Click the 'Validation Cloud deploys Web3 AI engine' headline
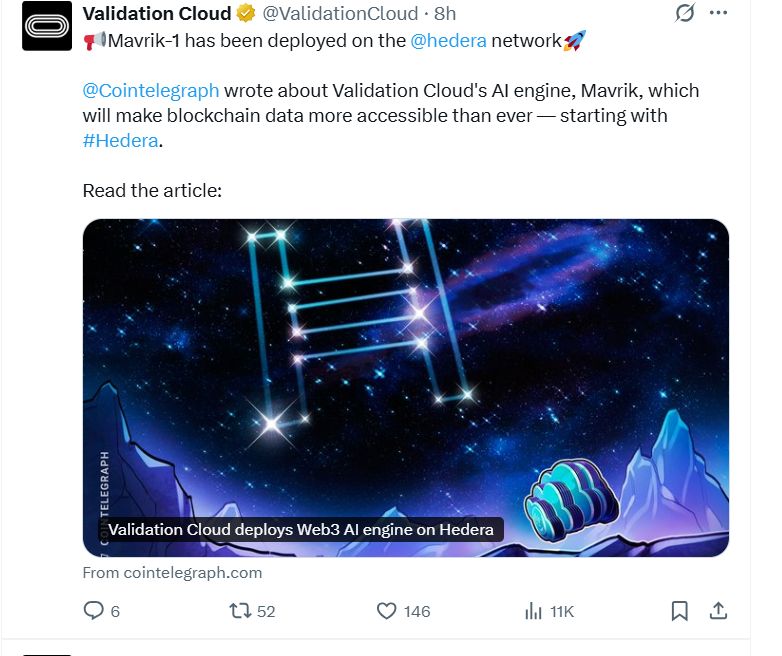Image resolution: width=782 pixels, height=656 pixels. coord(300,529)
